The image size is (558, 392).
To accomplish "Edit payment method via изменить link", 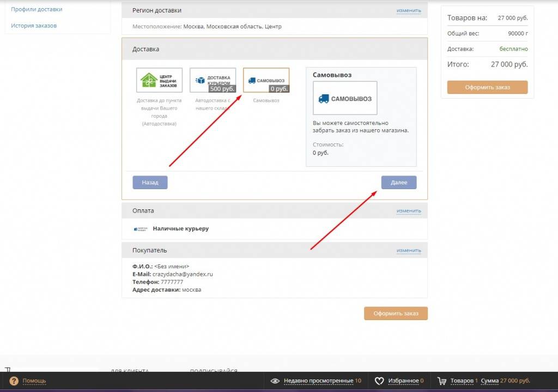I will [408, 210].
